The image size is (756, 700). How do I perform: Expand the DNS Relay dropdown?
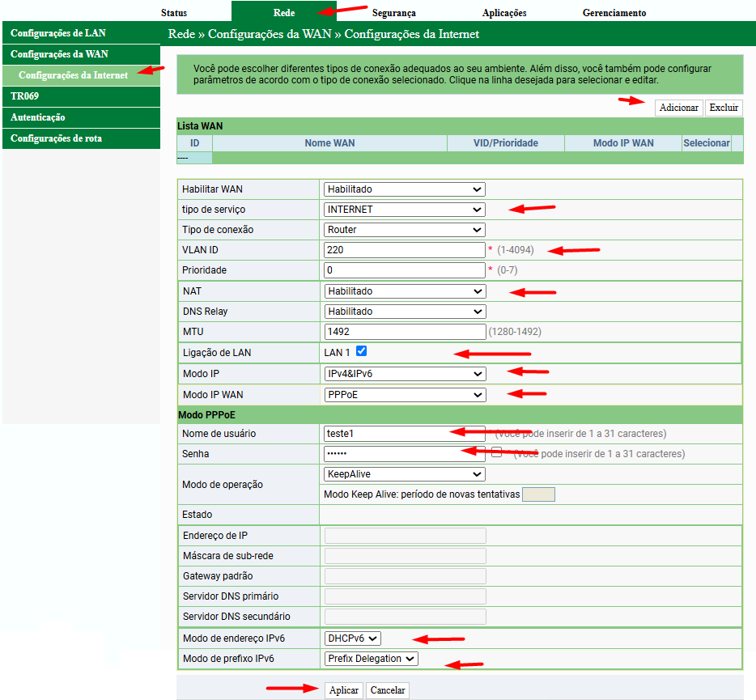pyautogui.click(x=405, y=312)
